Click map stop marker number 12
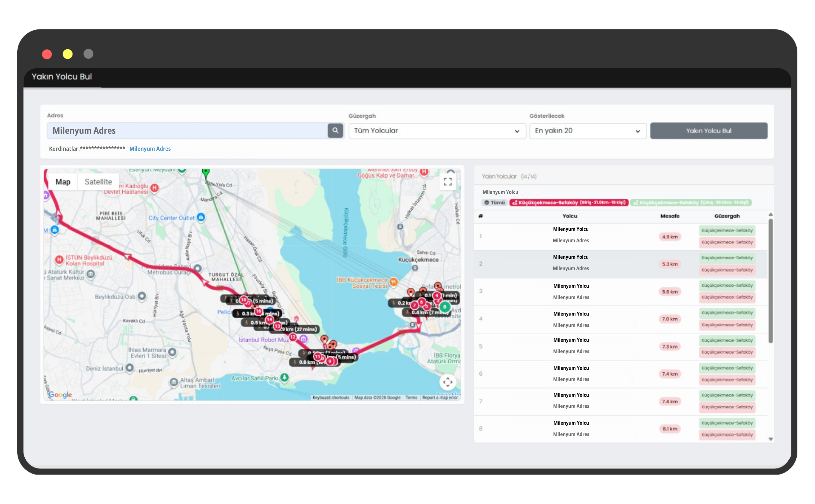This screenshot has width=815, height=504. [293, 337]
